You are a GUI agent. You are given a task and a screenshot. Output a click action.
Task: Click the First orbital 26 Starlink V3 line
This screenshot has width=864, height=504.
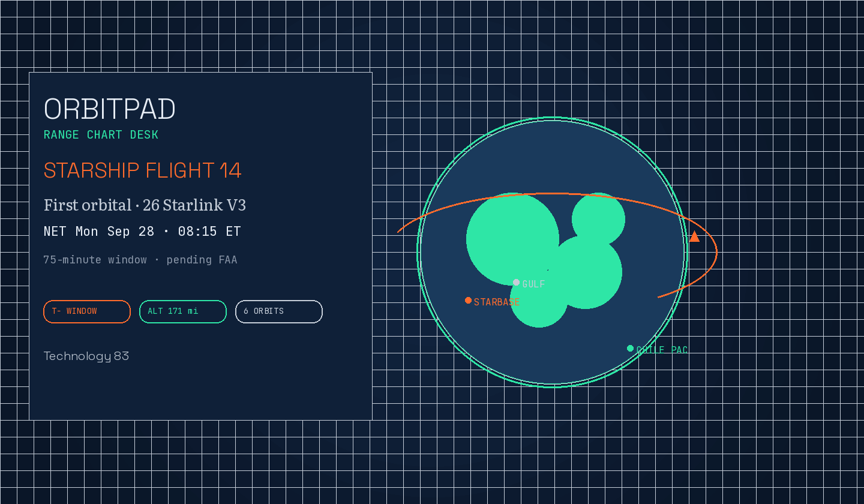click(145, 205)
